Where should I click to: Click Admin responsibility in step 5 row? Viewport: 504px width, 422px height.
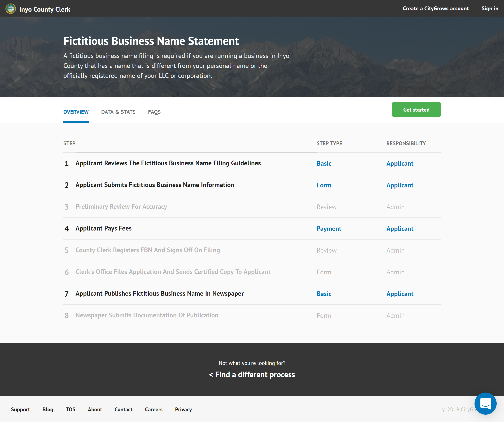point(395,250)
